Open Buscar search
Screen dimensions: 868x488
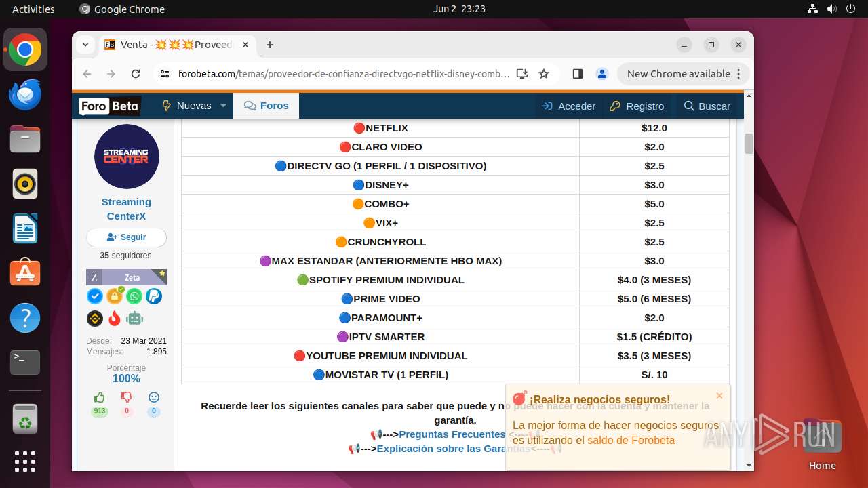click(707, 106)
